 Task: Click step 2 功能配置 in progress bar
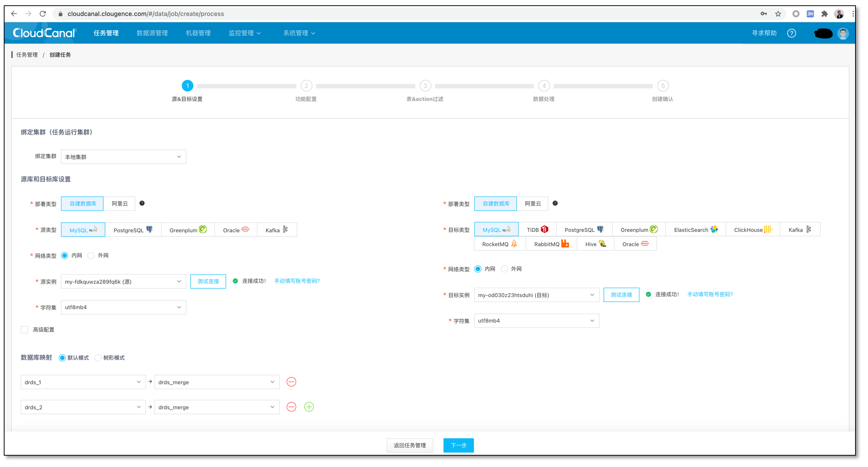(x=306, y=86)
